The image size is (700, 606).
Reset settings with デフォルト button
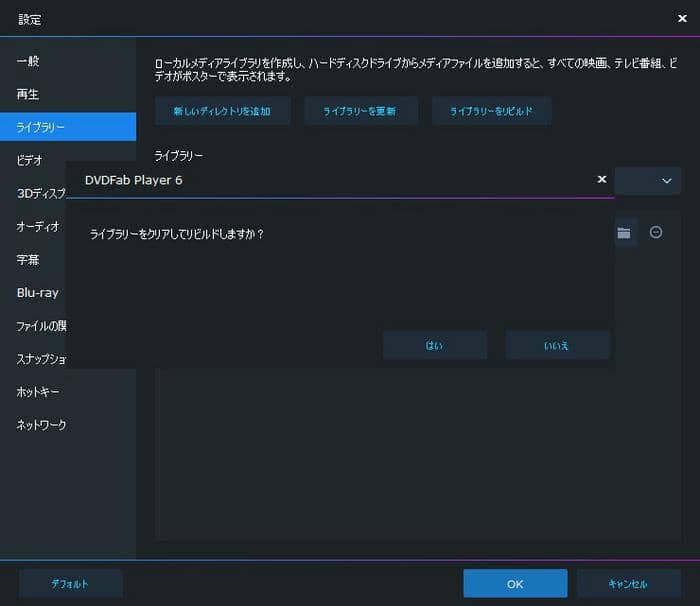point(71,584)
